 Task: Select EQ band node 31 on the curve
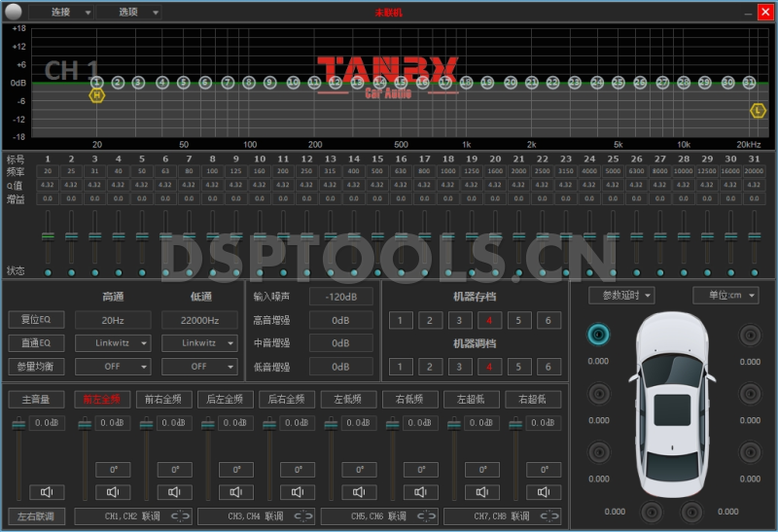click(x=749, y=83)
